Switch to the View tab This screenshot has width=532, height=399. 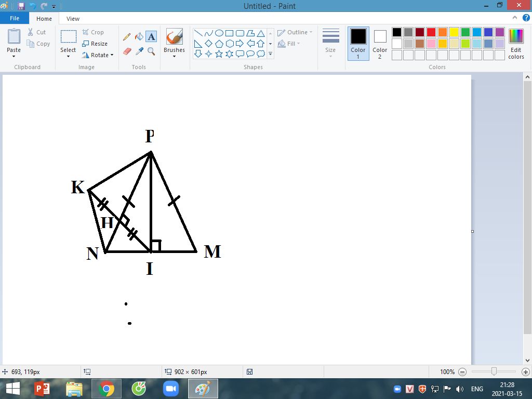tap(73, 19)
